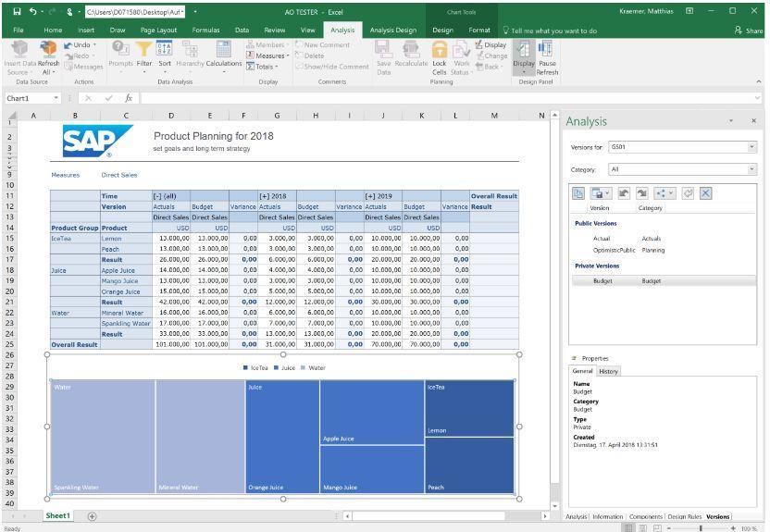Click the revert version icon
This screenshot has height=532, width=770.
tap(688, 193)
